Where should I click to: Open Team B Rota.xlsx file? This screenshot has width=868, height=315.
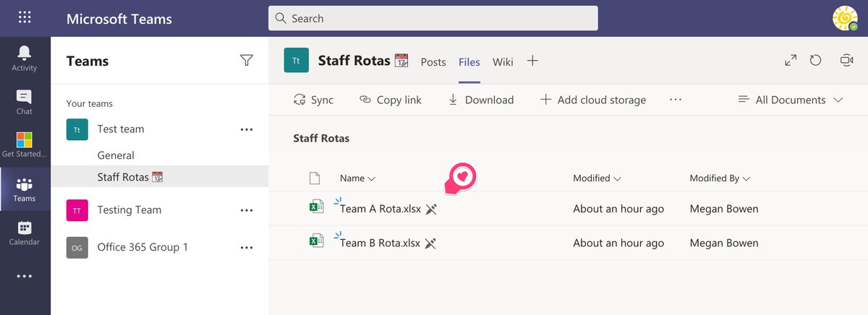tap(380, 243)
